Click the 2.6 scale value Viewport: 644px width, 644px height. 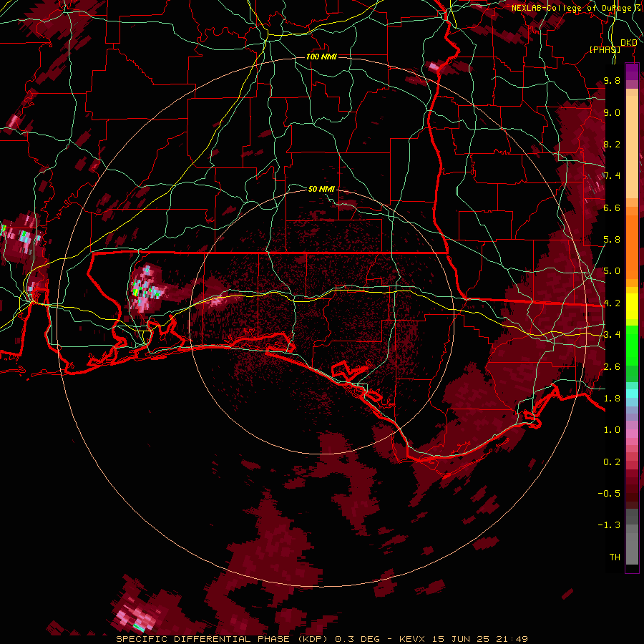pos(612,366)
